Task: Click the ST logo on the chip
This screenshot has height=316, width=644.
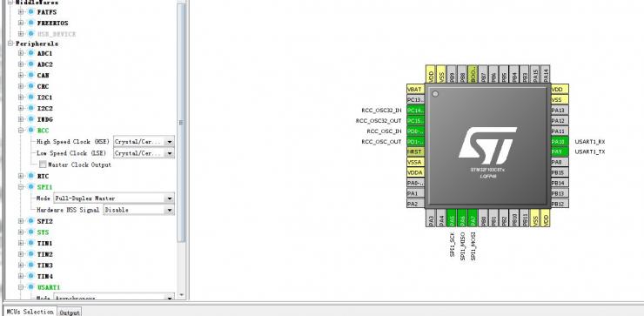Action: (487, 145)
